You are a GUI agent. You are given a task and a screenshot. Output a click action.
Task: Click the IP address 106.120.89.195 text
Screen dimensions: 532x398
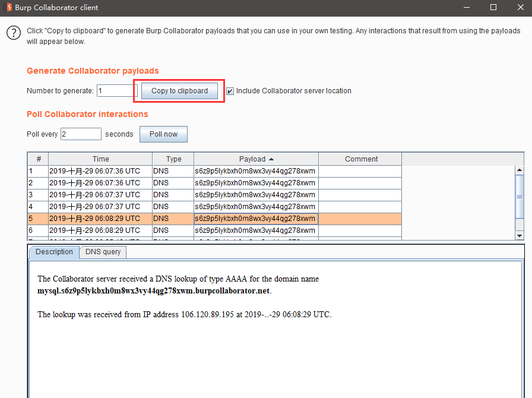click(x=208, y=314)
